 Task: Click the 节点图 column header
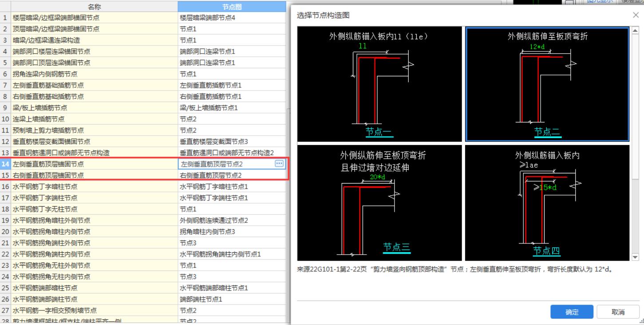pos(232,7)
